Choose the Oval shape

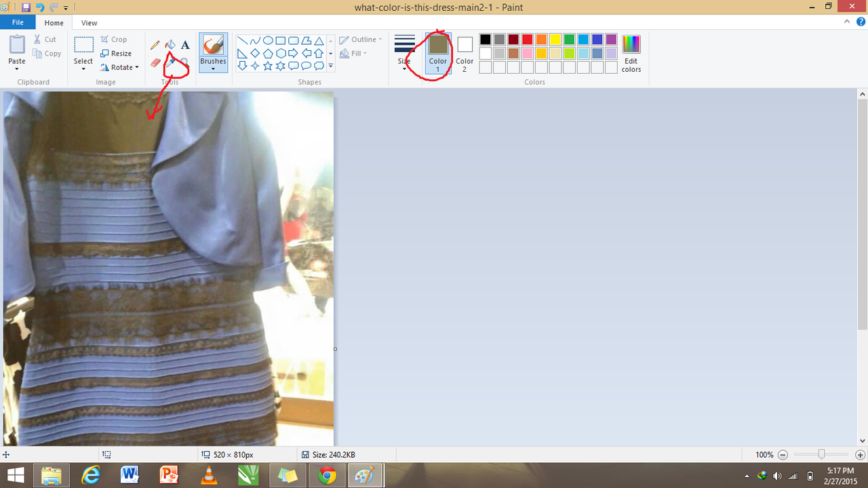point(268,41)
